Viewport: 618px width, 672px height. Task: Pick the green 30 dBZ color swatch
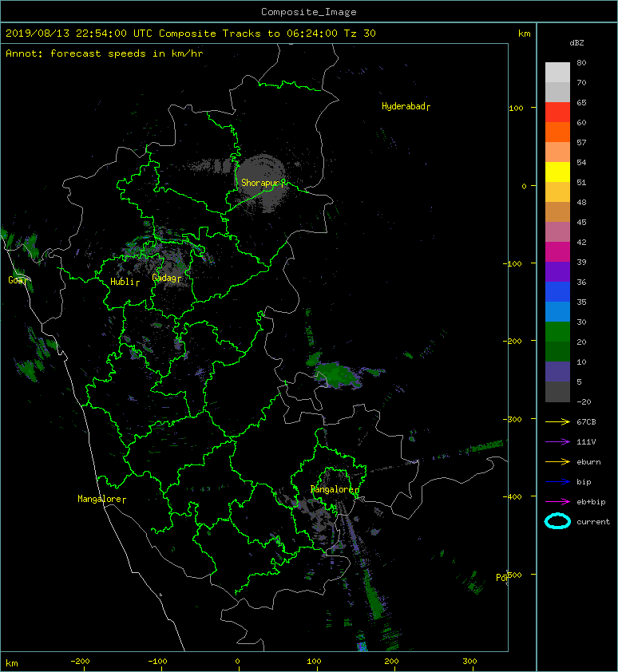click(x=557, y=331)
